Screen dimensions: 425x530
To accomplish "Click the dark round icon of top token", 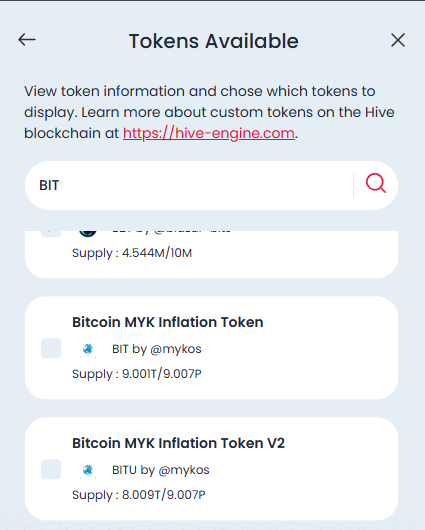I will [88, 234].
